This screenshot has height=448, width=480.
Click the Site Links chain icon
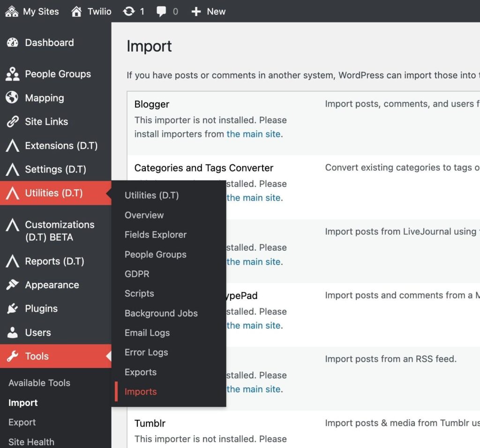[13, 122]
